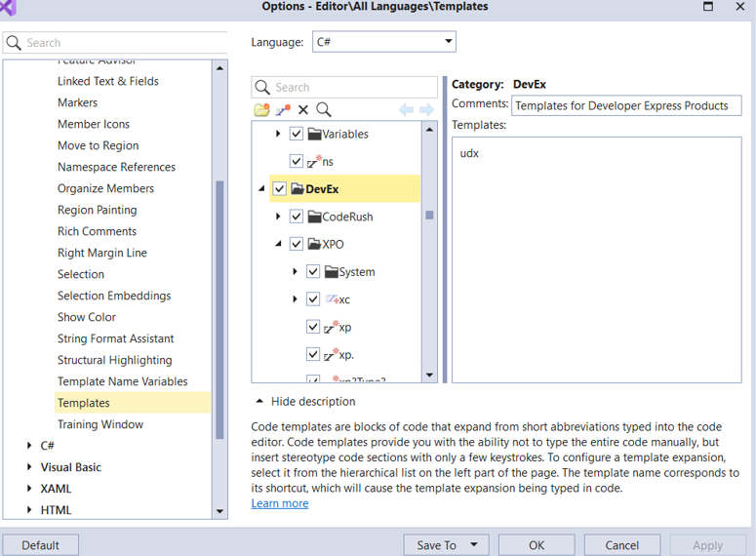Click the System folder icon
Image resolution: width=756 pixels, height=556 pixels.
point(332,272)
